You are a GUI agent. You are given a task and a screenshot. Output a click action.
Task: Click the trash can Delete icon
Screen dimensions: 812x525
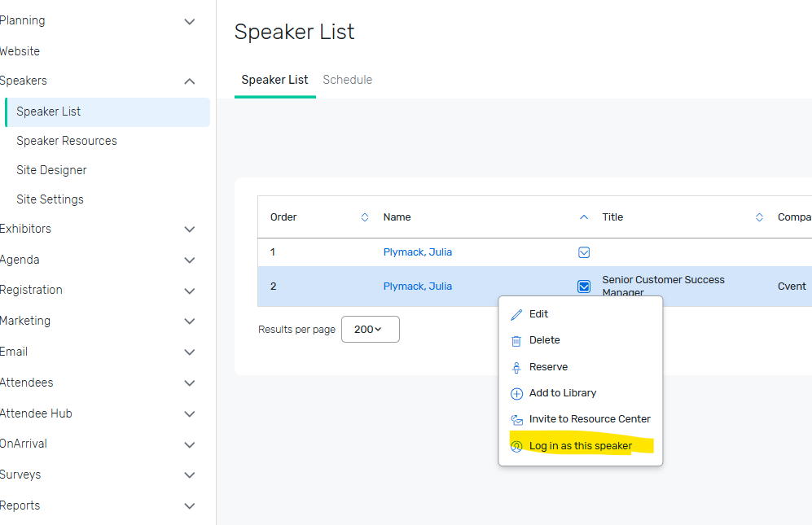coord(516,341)
